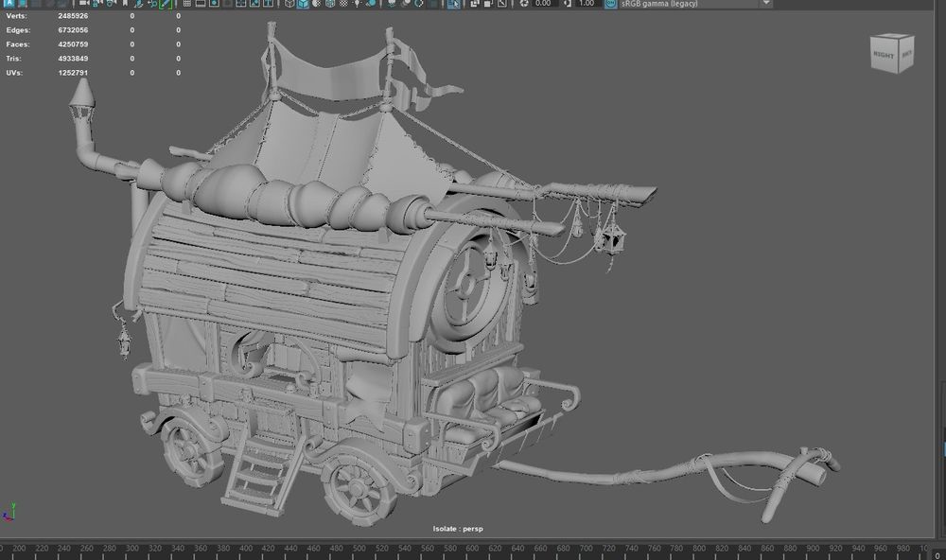Click the Exposure reset icon beside 0.00

coord(523,4)
